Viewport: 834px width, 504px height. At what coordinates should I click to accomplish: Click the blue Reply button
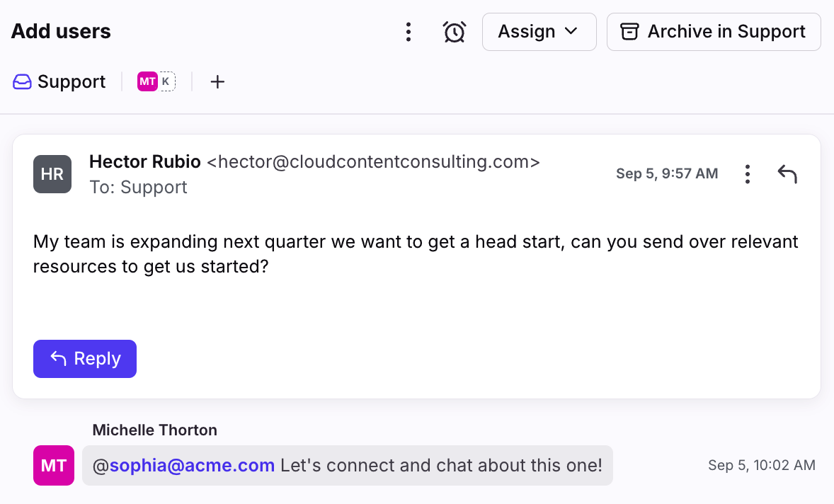coord(84,359)
